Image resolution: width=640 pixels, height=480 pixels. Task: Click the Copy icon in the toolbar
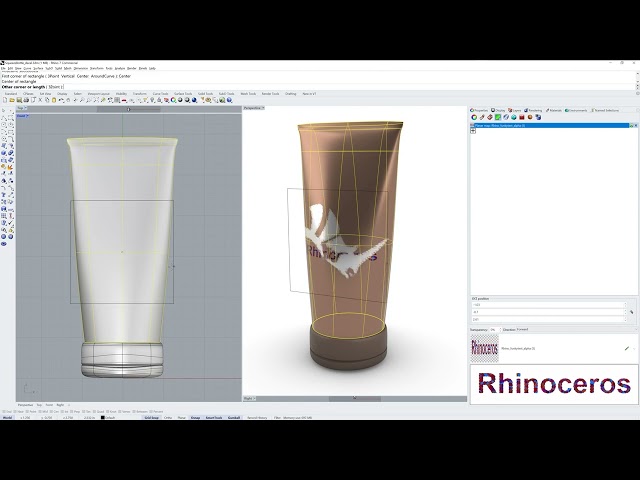47,100
